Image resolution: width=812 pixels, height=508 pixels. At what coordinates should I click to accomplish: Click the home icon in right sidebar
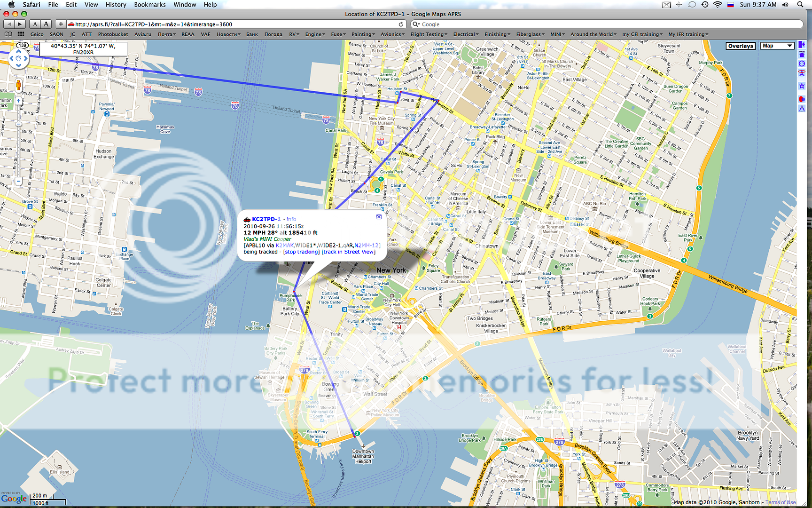[802, 54]
